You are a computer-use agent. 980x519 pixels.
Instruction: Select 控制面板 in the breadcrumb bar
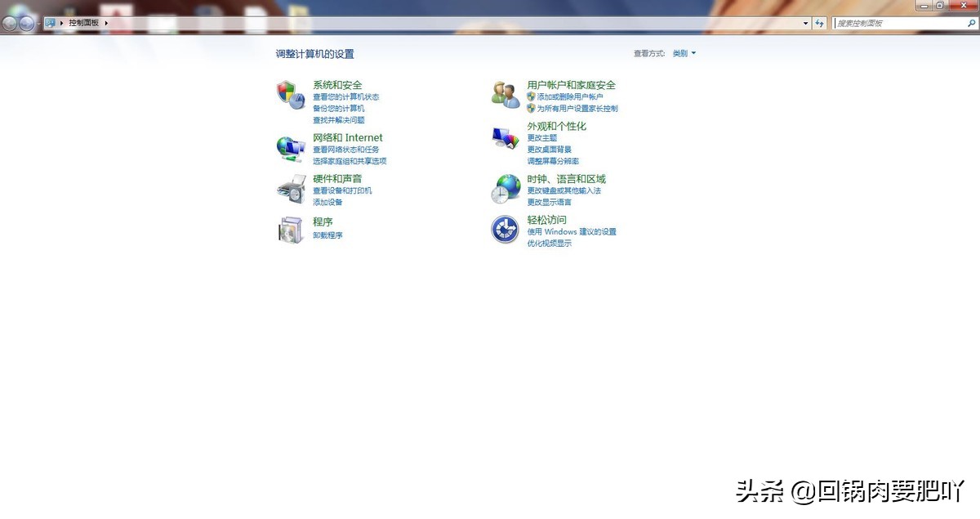[x=85, y=22]
